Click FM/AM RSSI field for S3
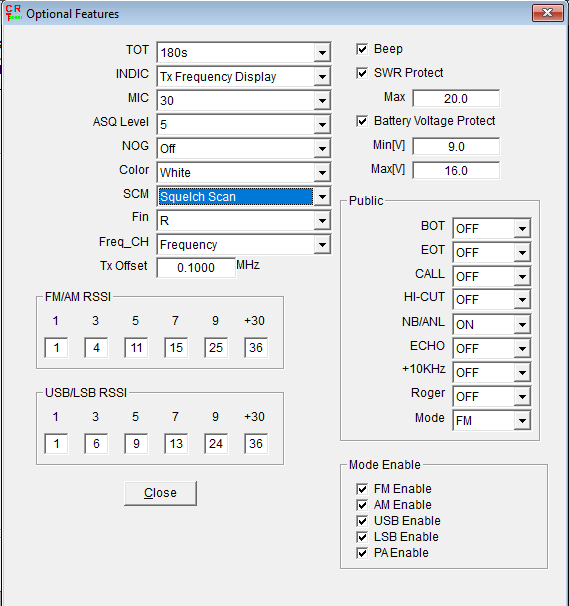 point(96,347)
